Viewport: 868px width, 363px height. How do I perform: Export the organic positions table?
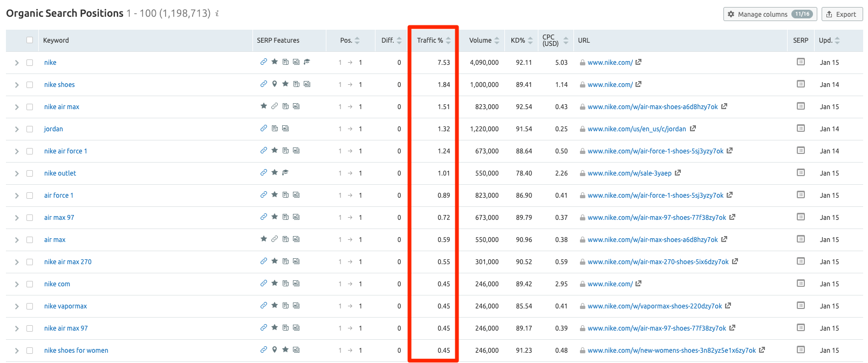tap(842, 14)
